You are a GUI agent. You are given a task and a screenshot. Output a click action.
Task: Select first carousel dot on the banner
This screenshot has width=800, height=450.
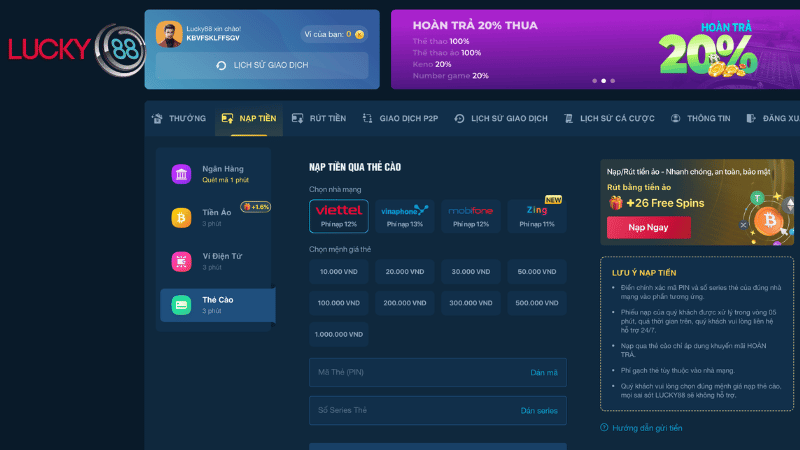pos(594,81)
